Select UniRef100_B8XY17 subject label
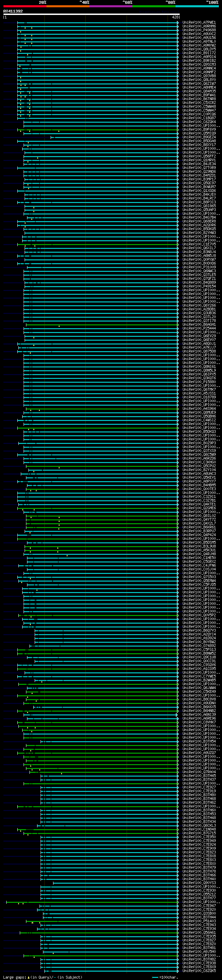This screenshot has width=222, height=980. click(199, 145)
